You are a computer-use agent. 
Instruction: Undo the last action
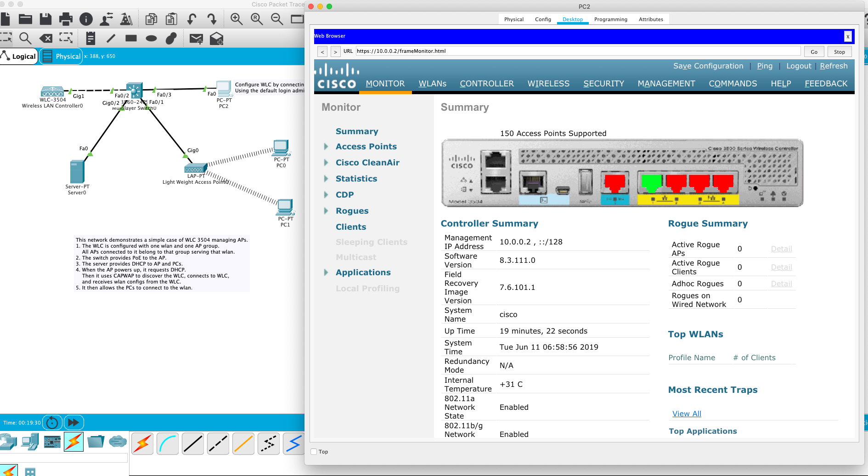pyautogui.click(x=192, y=19)
